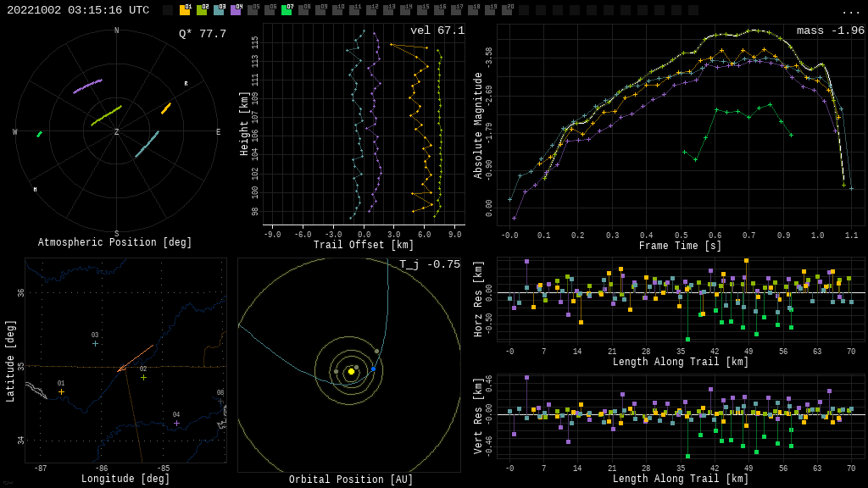This screenshot has width=868, height=488.
Task: Click the Frame Time [s] axis label
Action: click(681, 246)
